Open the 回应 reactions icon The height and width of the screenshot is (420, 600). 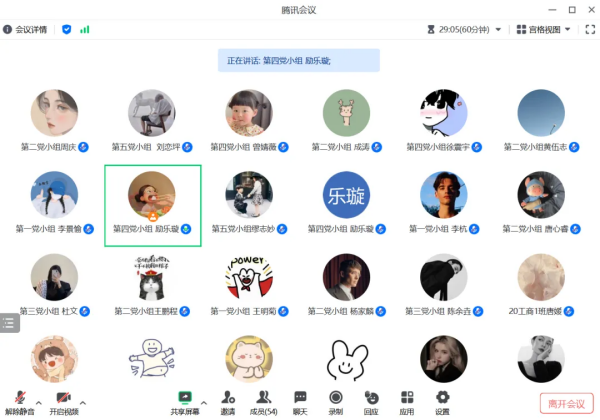371,398
